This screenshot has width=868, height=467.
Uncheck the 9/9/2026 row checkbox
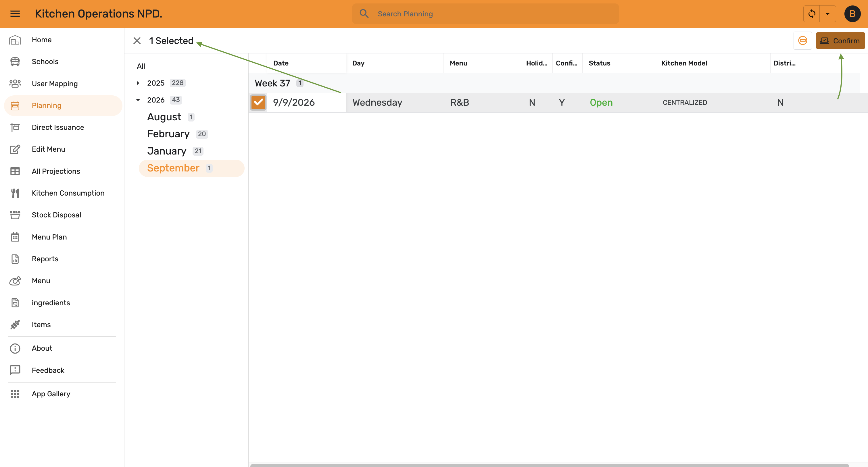[258, 102]
